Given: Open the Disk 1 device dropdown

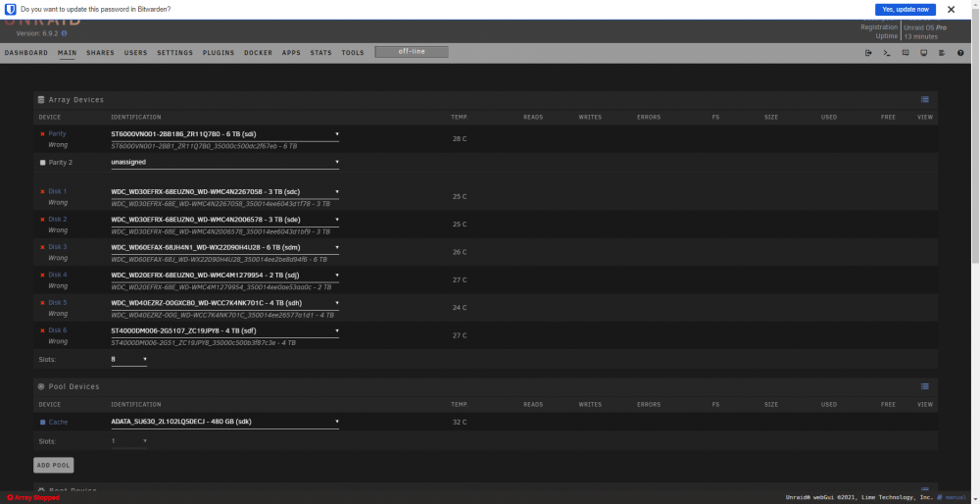Looking at the screenshot, I should [x=225, y=192].
